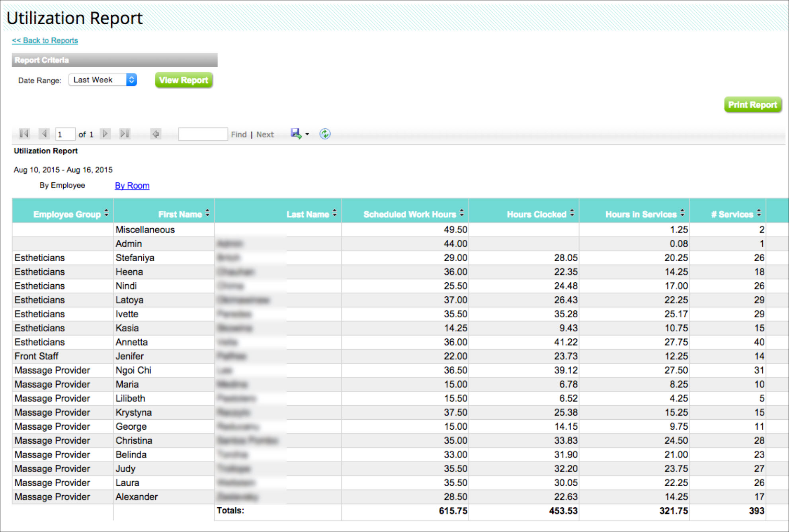Refresh the report with circular arrows icon
Image resolution: width=789 pixels, height=532 pixels.
pos(325,134)
